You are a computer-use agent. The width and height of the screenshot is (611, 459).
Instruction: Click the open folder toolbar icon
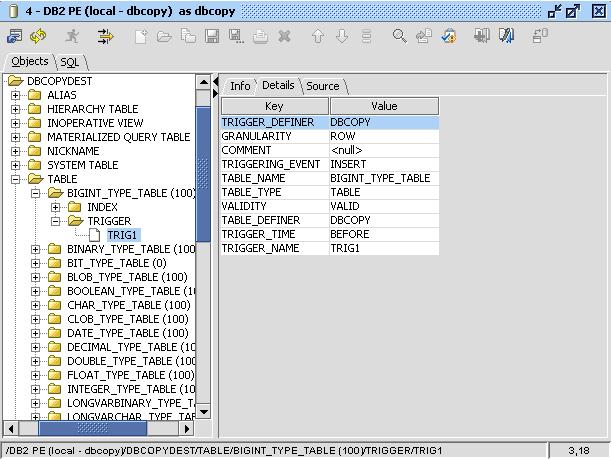pyautogui.click(x=164, y=37)
